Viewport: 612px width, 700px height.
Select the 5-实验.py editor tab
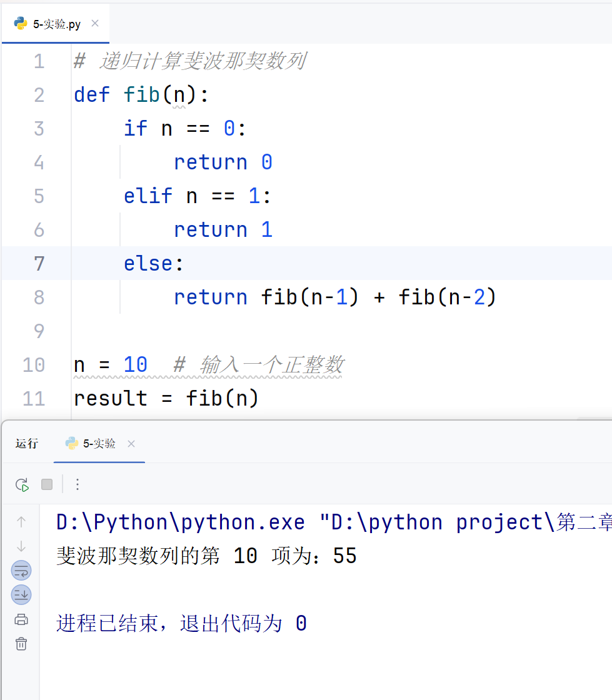(x=56, y=24)
